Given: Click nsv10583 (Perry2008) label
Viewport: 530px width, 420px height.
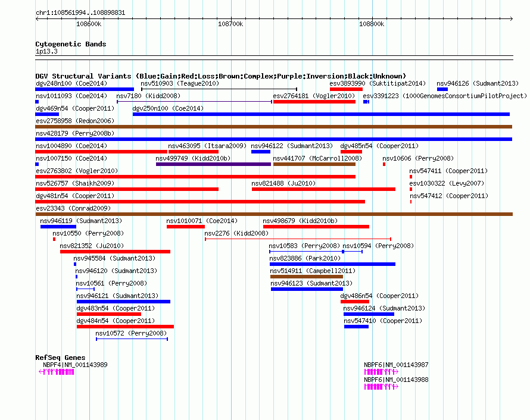Looking at the screenshot, I should [x=304, y=246].
